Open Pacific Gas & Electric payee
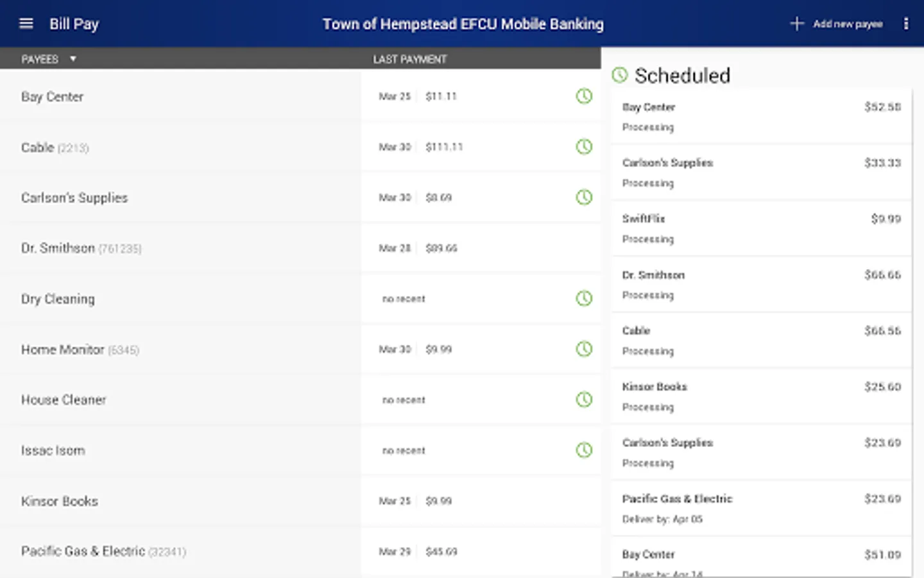The width and height of the screenshot is (924, 578). tap(300, 552)
